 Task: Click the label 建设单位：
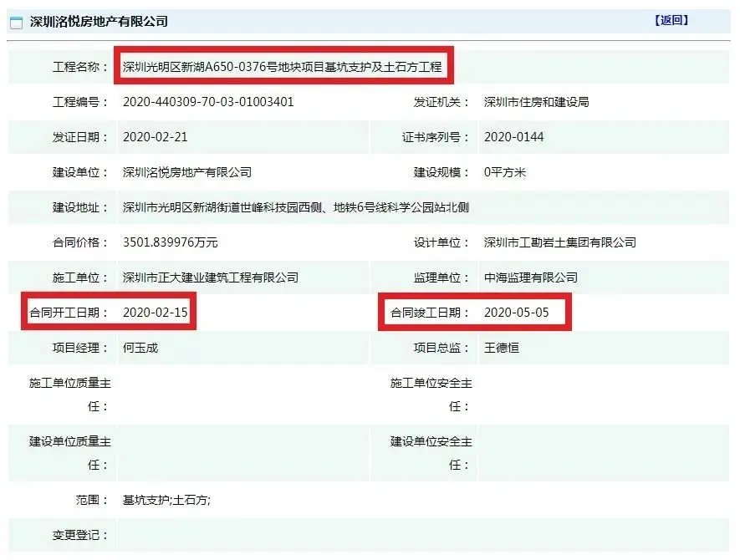pos(80,172)
